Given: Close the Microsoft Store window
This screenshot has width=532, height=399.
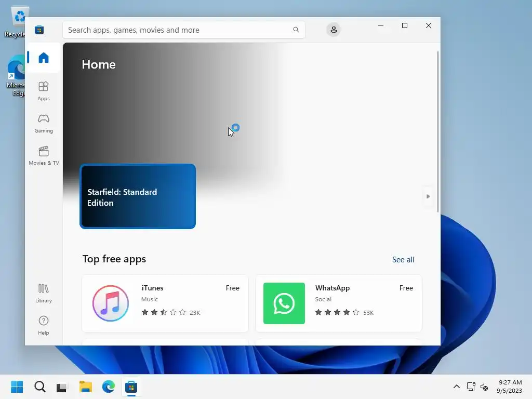Looking at the screenshot, I should point(429,25).
